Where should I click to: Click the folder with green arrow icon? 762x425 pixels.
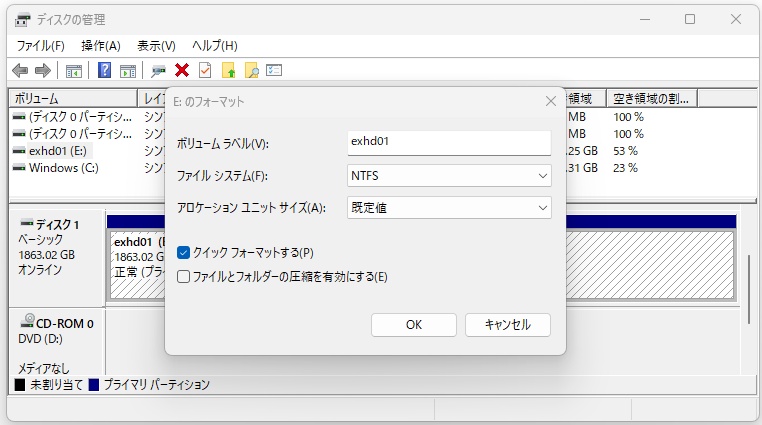[228, 70]
